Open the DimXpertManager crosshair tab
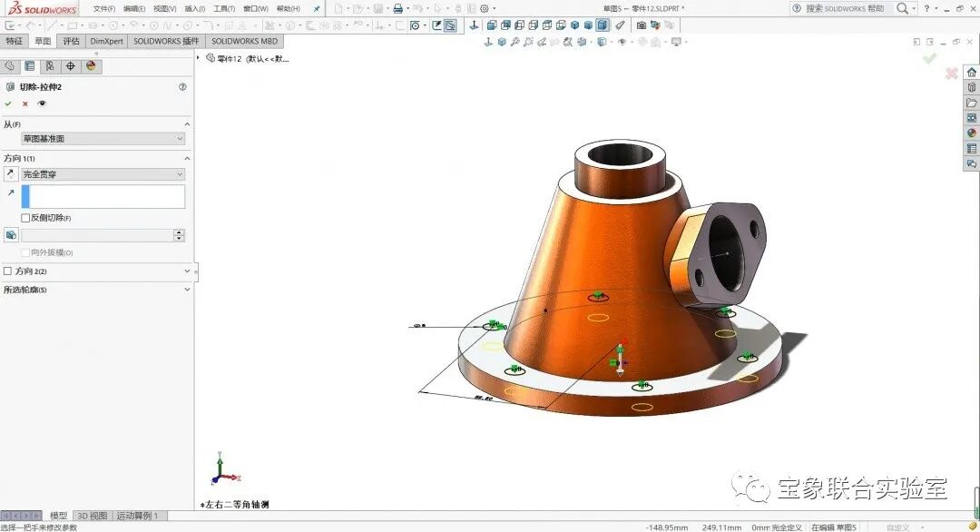Image resolution: width=980 pixels, height=532 pixels. point(71,65)
